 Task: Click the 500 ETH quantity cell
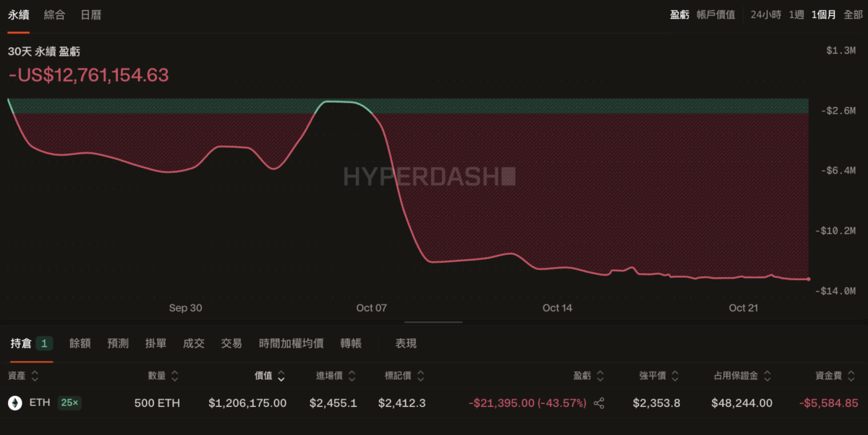click(157, 403)
